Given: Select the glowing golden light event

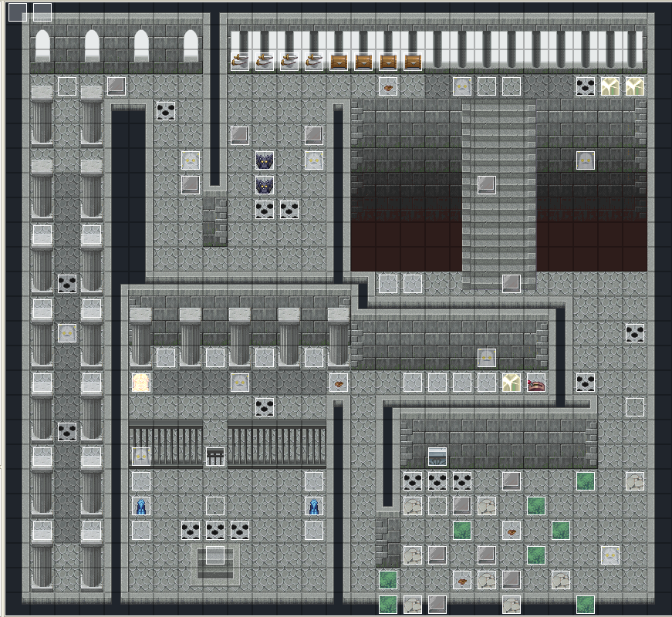Looking at the screenshot, I should [141, 383].
